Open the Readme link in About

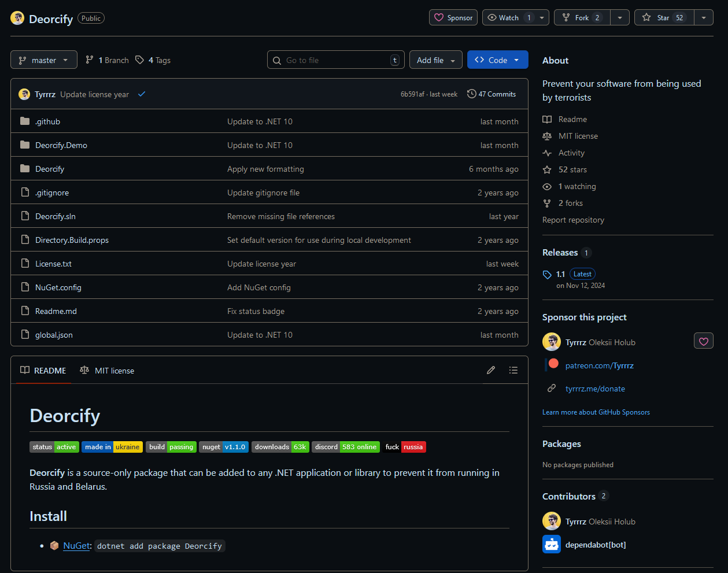(572, 119)
